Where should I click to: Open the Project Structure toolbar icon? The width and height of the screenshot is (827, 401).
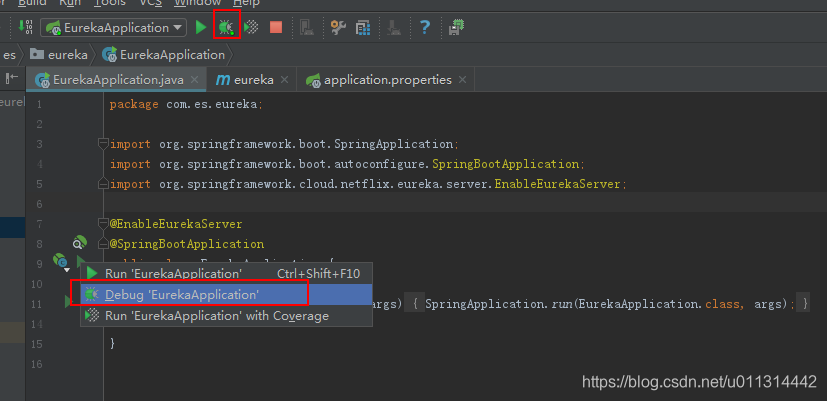363,27
